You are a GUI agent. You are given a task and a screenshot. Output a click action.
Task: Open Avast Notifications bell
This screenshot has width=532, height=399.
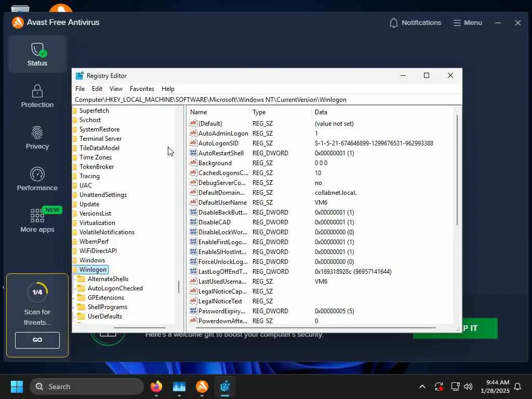tap(415, 23)
